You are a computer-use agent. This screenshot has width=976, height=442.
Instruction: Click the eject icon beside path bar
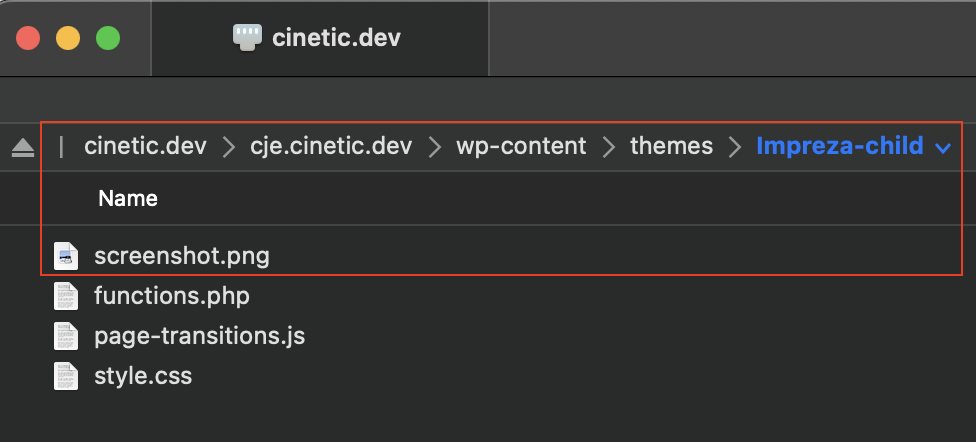point(22,148)
